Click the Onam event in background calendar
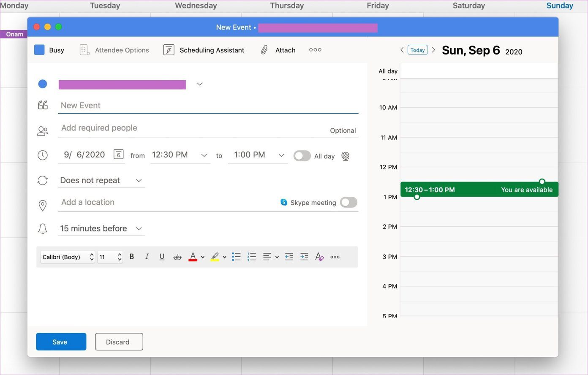 tap(14, 34)
